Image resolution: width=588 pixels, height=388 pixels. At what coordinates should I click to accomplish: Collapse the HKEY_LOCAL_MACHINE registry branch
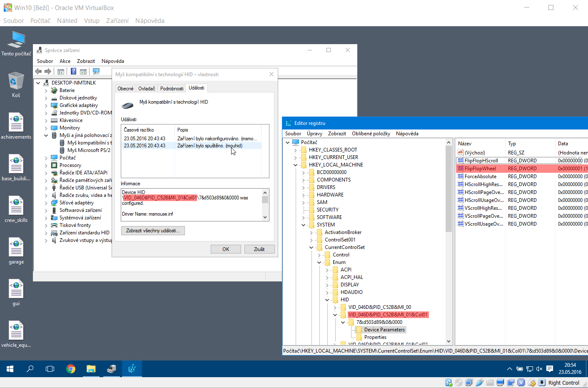click(x=295, y=165)
